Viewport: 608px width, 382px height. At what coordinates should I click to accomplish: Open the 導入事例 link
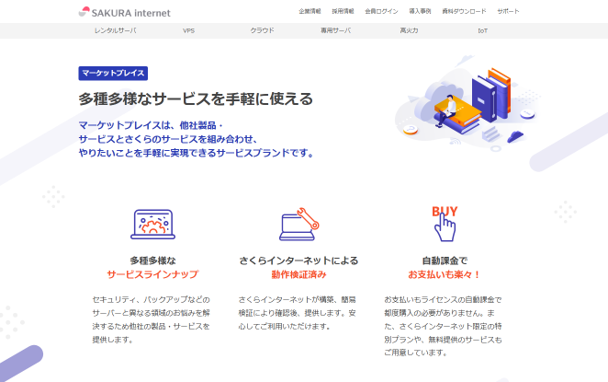(420, 11)
